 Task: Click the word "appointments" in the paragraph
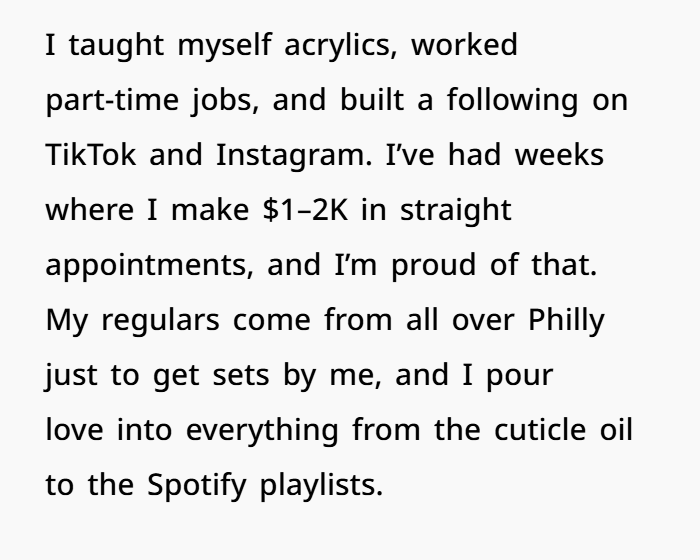point(146,265)
